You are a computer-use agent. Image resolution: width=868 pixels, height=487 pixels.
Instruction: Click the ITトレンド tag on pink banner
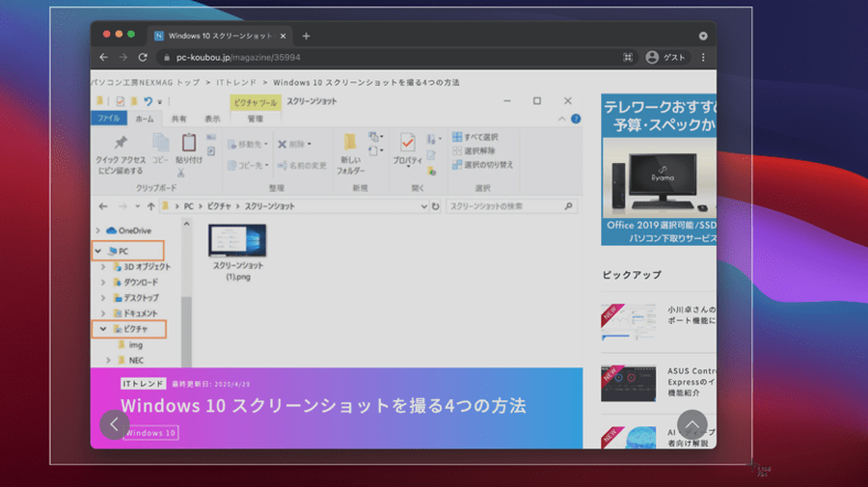pyautogui.click(x=144, y=384)
